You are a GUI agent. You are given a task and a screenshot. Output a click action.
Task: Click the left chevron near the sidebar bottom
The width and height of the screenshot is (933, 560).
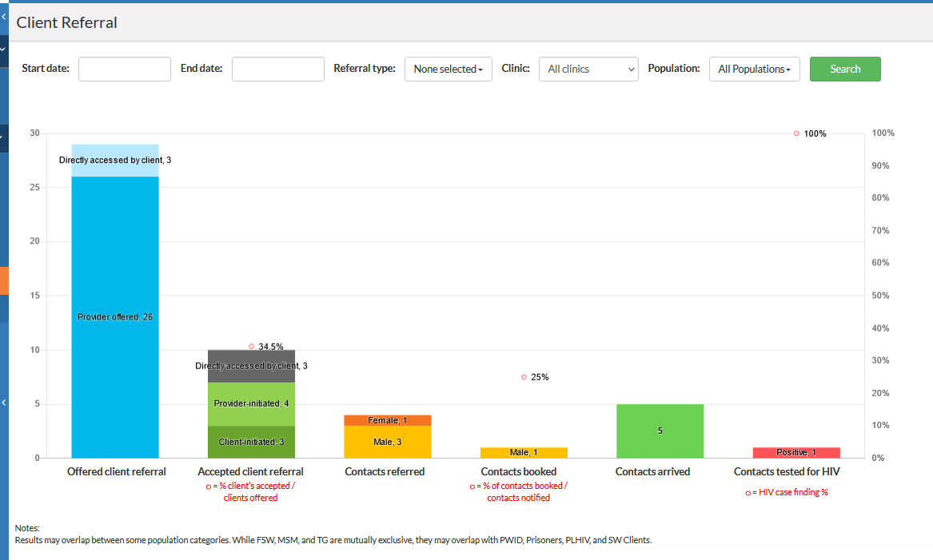point(3,403)
